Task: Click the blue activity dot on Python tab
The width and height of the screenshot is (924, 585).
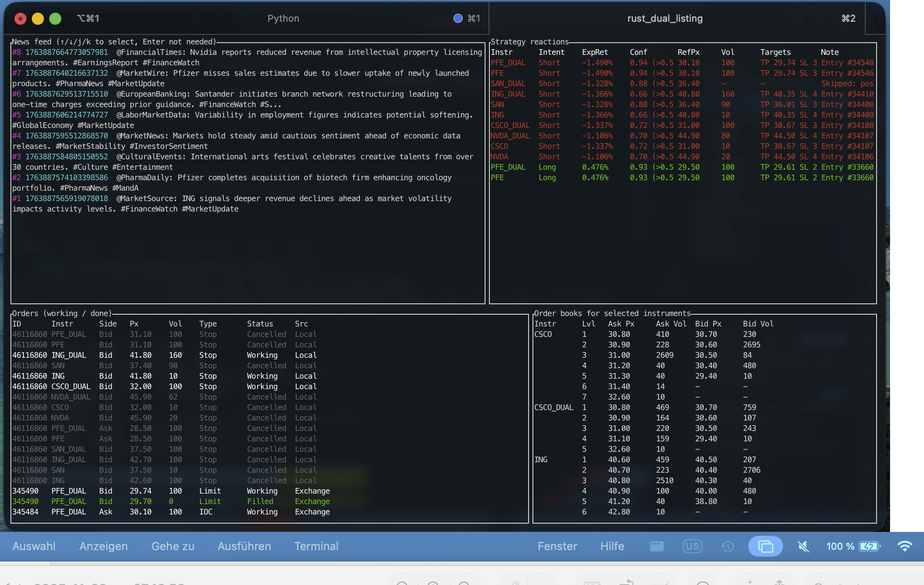Action: [x=458, y=18]
